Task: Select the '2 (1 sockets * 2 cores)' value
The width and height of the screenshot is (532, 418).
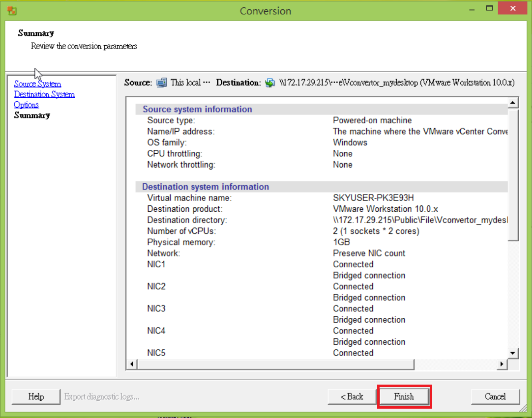Action: coord(376,231)
